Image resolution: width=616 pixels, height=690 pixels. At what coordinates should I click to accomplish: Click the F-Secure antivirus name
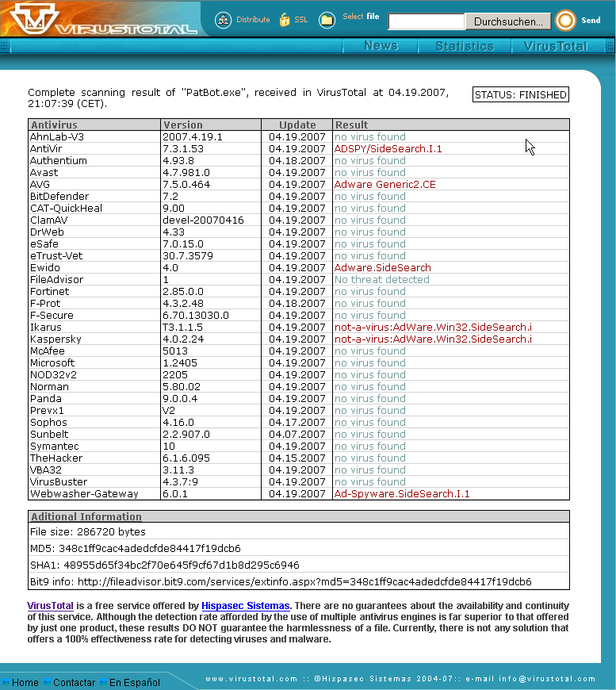[52, 315]
